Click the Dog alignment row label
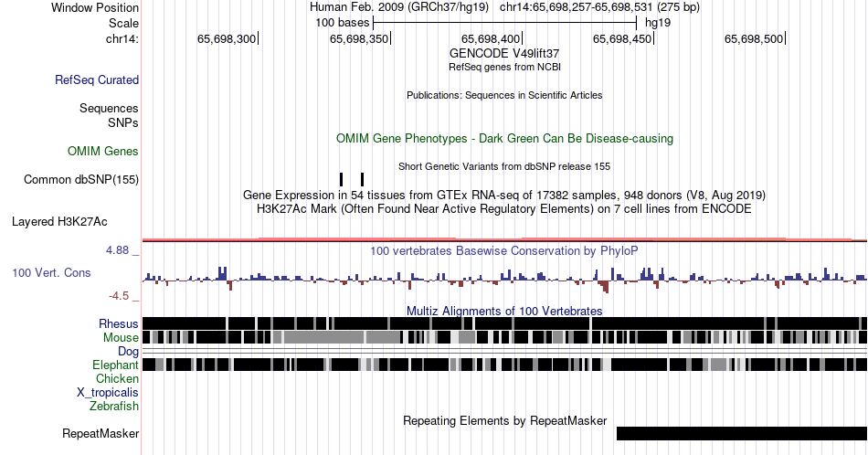 coord(129,352)
